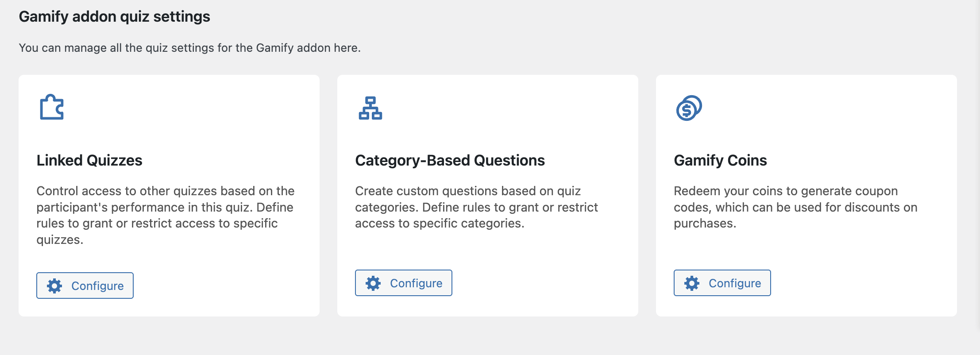Configure the Linked Quizzes settings

click(85, 286)
